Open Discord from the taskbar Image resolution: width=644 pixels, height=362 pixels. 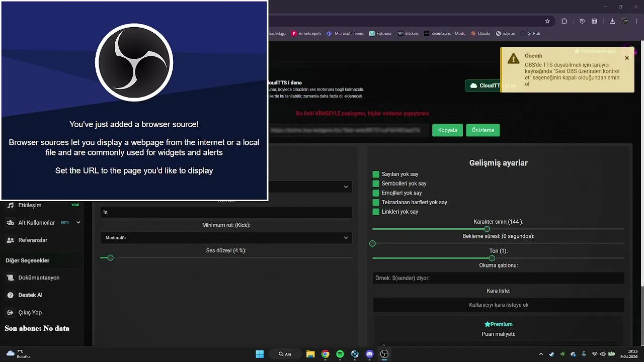(370, 354)
